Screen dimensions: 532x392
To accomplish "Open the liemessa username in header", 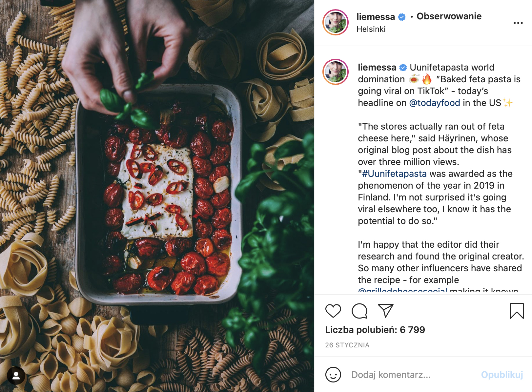I will pyautogui.click(x=376, y=16).
